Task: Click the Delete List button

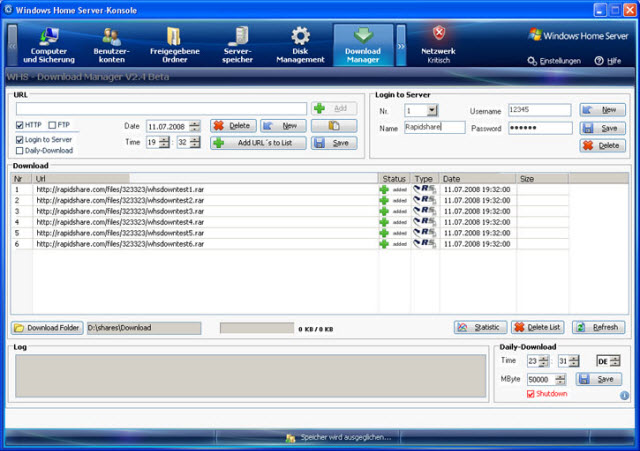Action: pos(538,327)
